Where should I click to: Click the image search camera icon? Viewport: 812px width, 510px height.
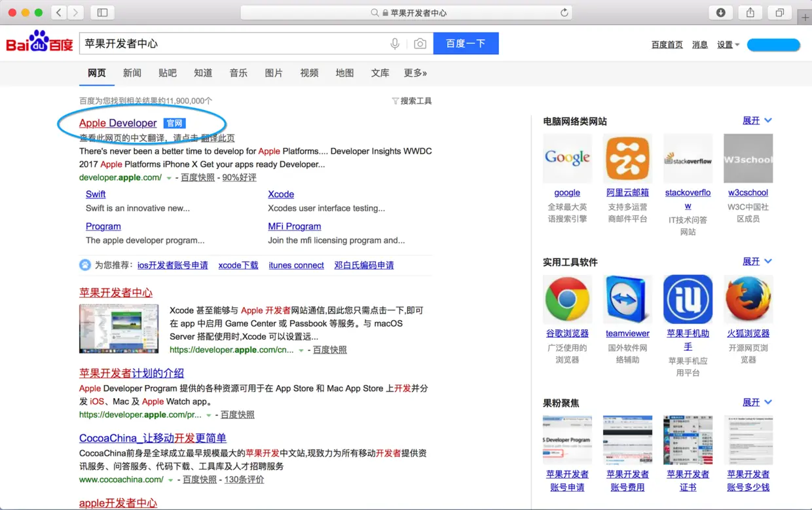tap(420, 44)
